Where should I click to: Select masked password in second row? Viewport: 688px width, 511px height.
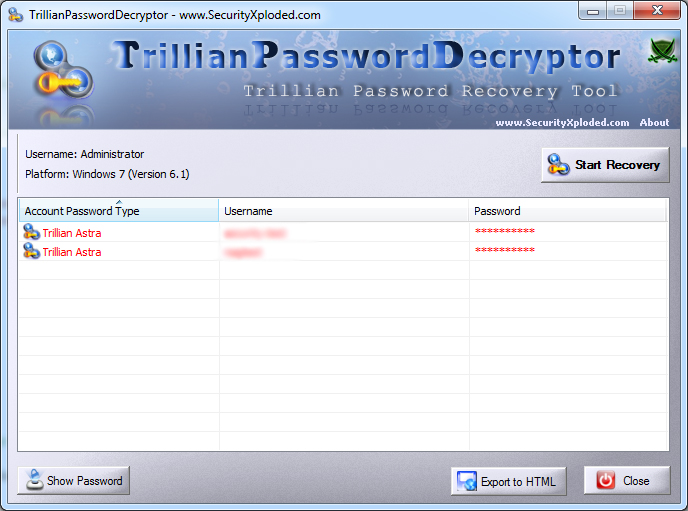click(505, 250)
